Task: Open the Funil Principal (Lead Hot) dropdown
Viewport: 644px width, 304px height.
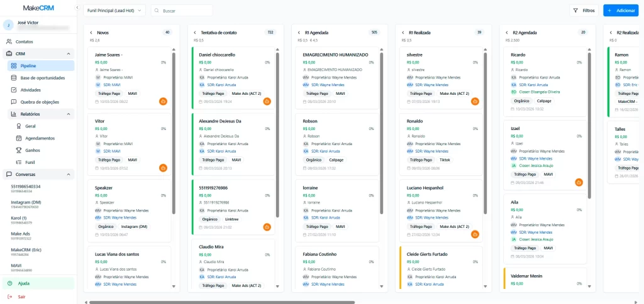Action: pos(114,11)
